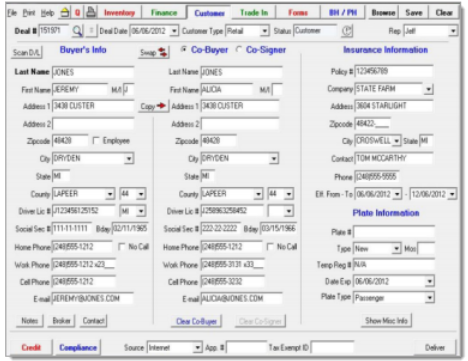Open the Date Exp dropdown
This screenshot has width=468, height=361.
point(430,281)
